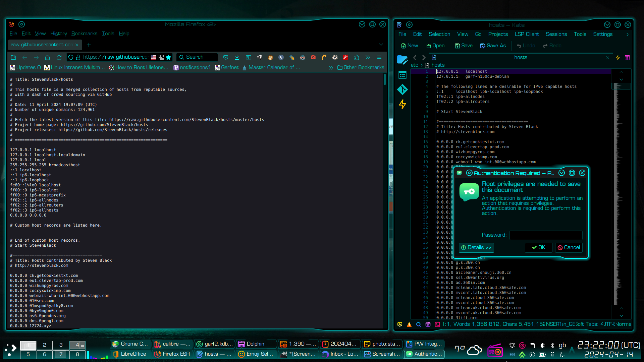
Task: Open Kate's Diagnostics warning status icon
Action: (x=409, y=324)
